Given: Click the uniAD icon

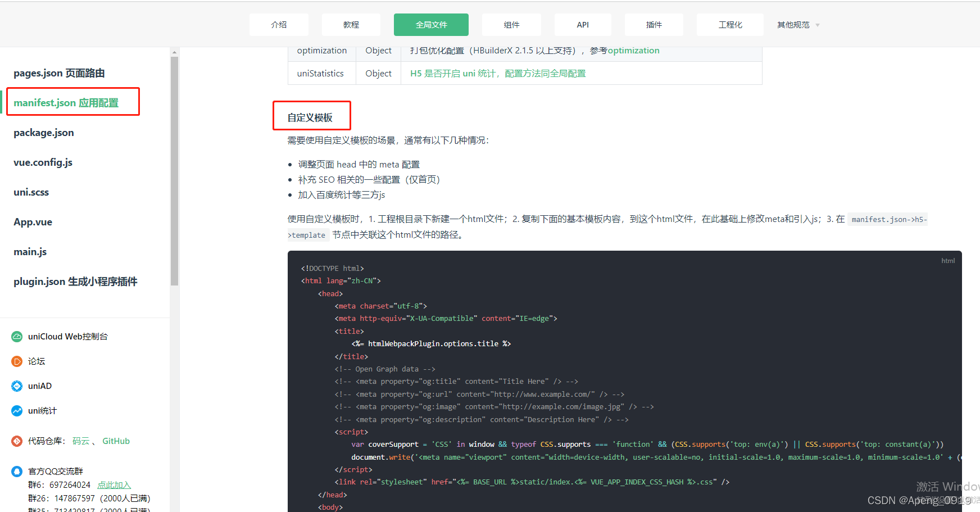Looking at the screenshot, I should point(17,386).
